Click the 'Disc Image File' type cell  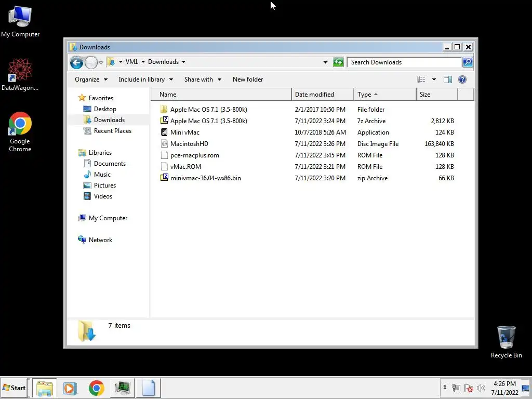click(x=378, y=143)
